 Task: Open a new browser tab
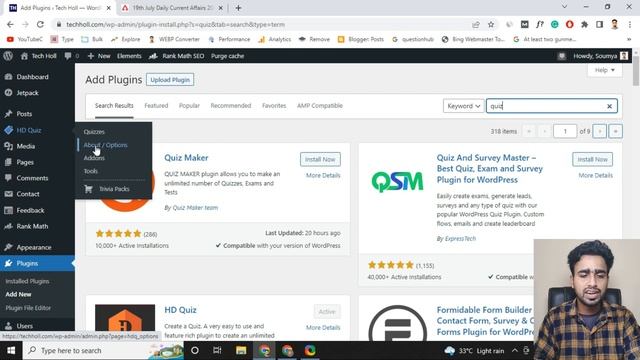click(x=238, y=8)
